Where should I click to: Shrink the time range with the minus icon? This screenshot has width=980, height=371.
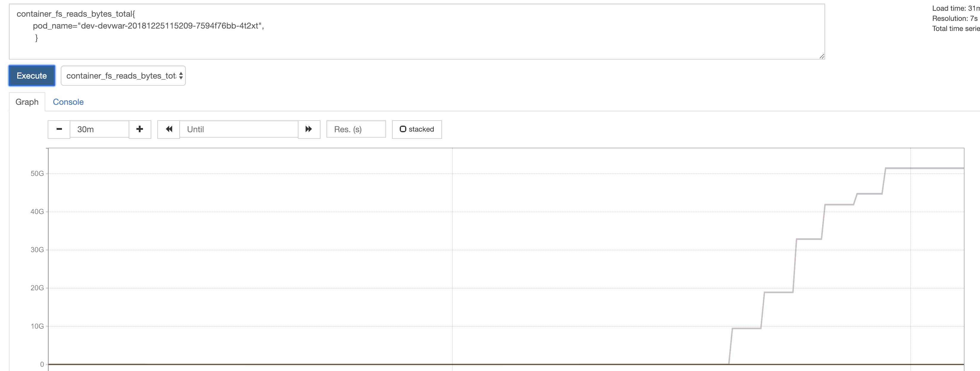59,129
